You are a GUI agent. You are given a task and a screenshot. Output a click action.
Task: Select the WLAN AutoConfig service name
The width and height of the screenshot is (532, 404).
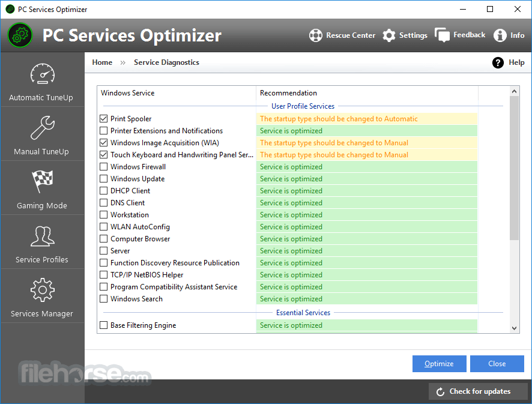tap(140, 227)
